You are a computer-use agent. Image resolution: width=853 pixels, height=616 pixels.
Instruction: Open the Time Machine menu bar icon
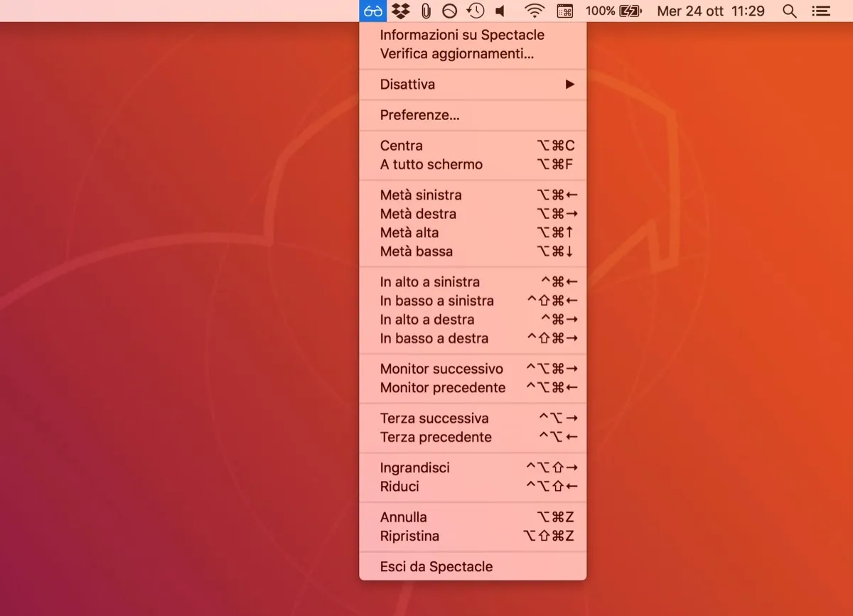[x=475, y=11]
